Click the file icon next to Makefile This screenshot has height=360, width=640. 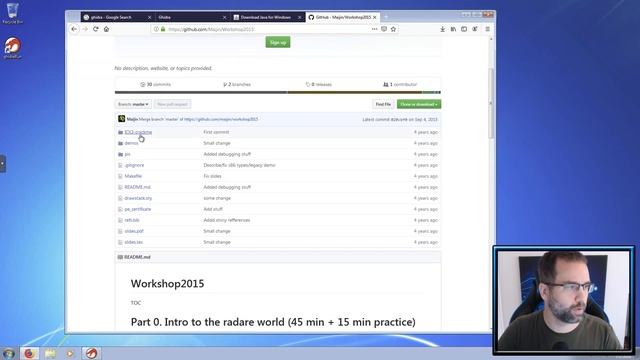pyautogui.click(x=120, y=176)
